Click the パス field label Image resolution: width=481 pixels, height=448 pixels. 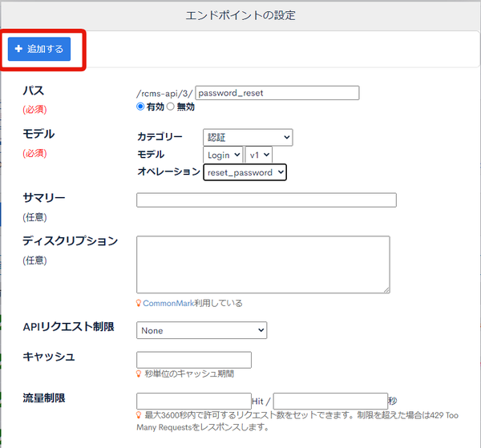pyautogui.click(x=34, y=91)
